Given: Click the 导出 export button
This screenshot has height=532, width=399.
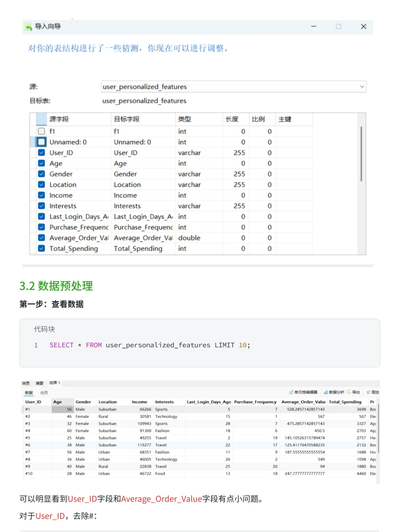Looking at the screenshot, I should tap(354, 392).
